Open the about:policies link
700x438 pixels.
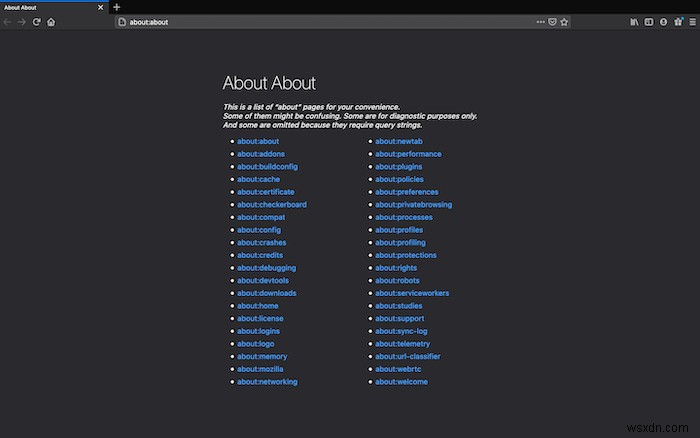pos(400,179)
